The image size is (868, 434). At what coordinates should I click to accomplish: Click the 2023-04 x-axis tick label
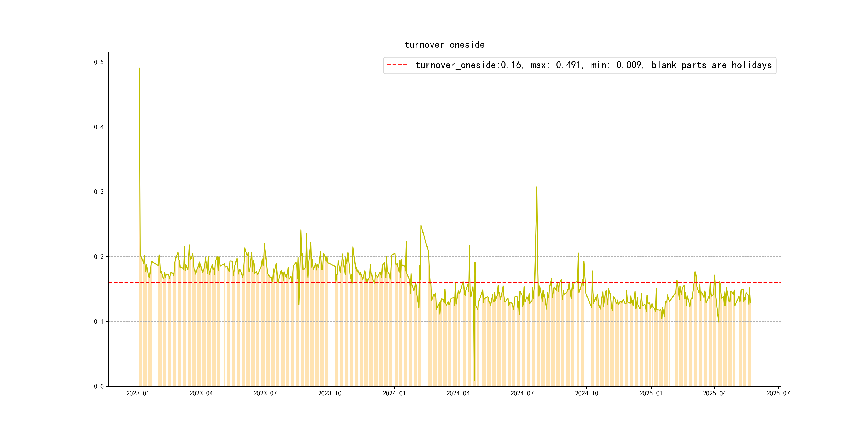[x=201, y=393]
